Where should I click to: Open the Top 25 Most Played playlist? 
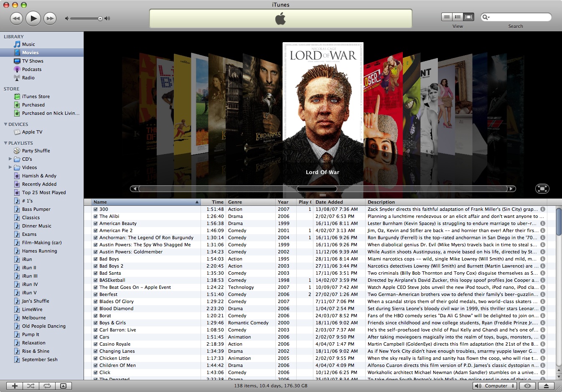point(44,192)
